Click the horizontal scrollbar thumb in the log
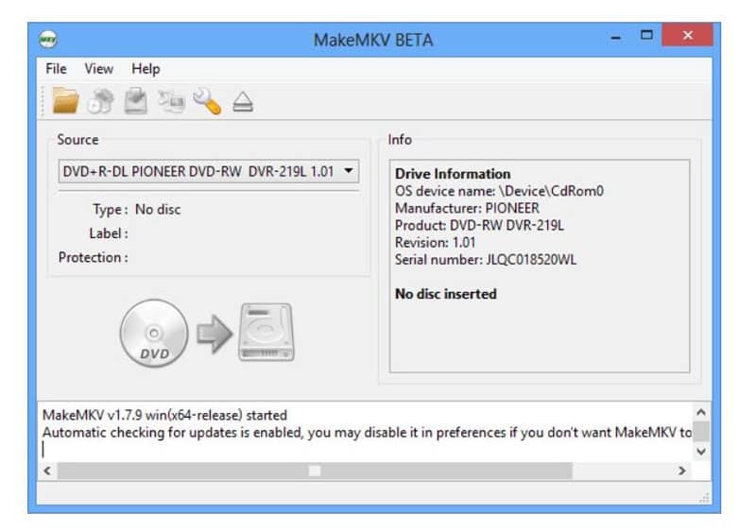The height and width of the screenshot is (532, 756). pos(315,471)
